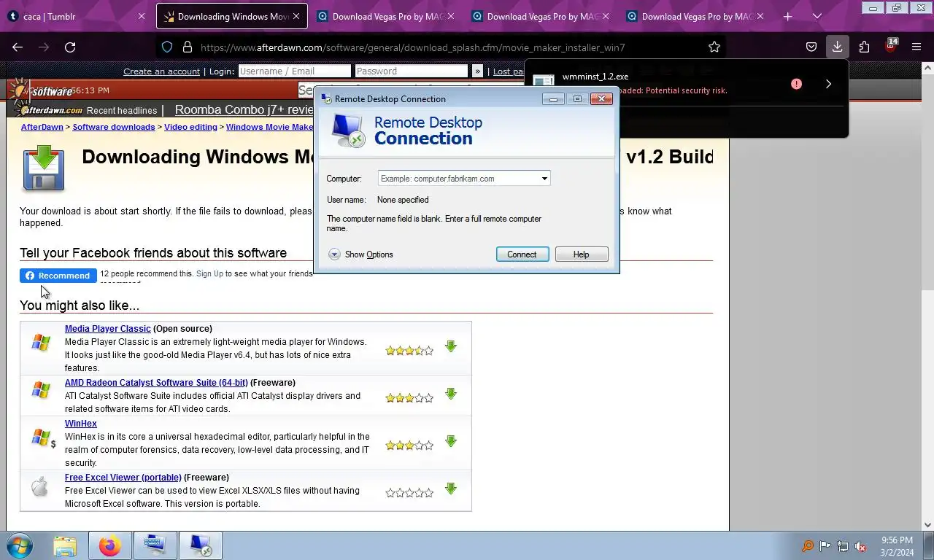Open the Media Player Classic link

coord(108,329)
